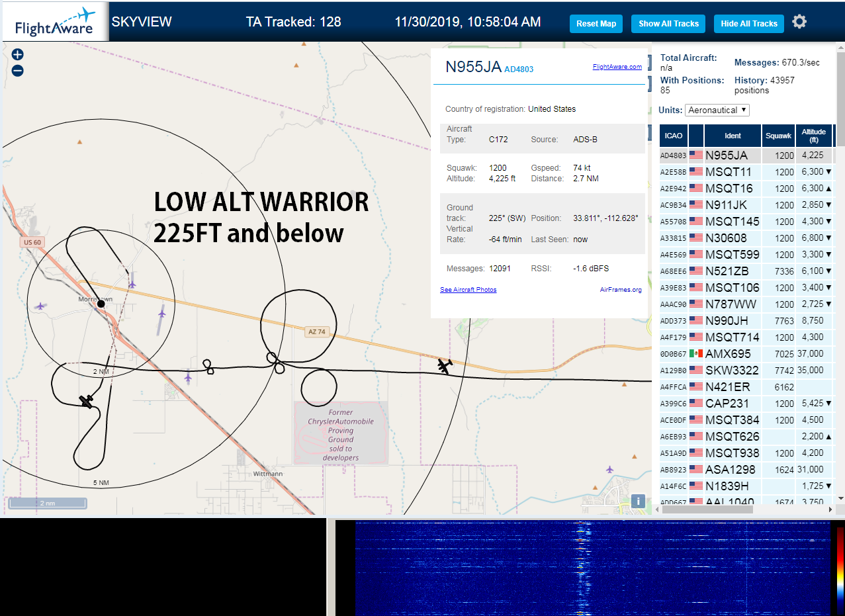Click the AD4803 hex code beside N955JA
The width and height of the screenshot is (845, 616).
coord(519,69)
